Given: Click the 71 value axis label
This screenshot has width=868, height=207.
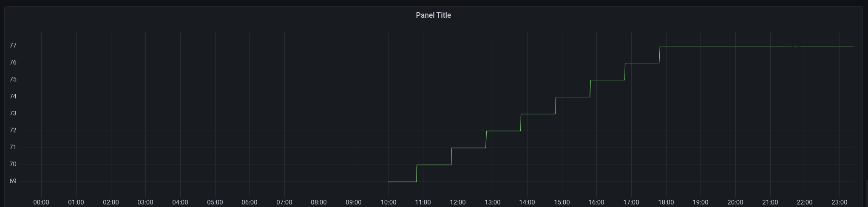Looking at the screenshot, I should click(13, 147).
